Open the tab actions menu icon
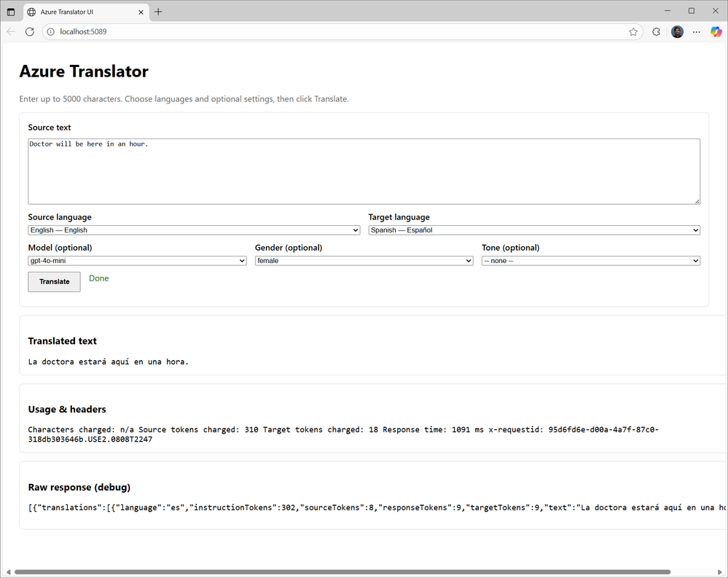Screen dimensions: 728x578 (x=11, y=12)
